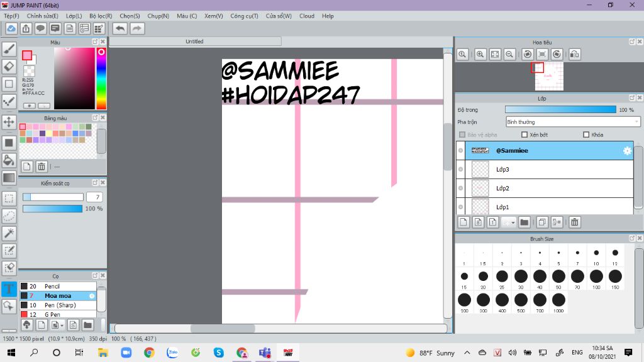This screenshot has width=644, height=362.
Task: Toggle the Bảo vệ alpha checkbox
Action: tap(462, 134)
